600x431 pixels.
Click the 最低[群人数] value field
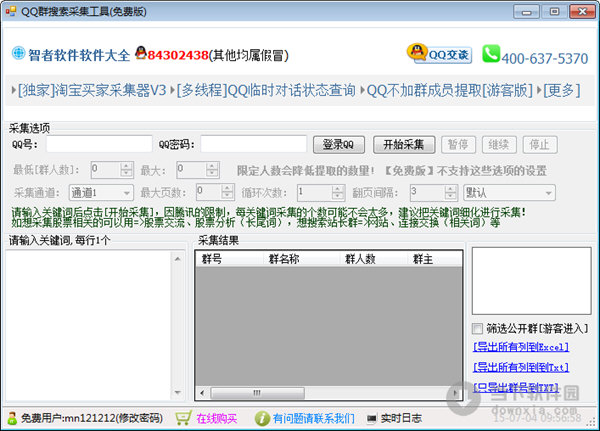(106, 170)
